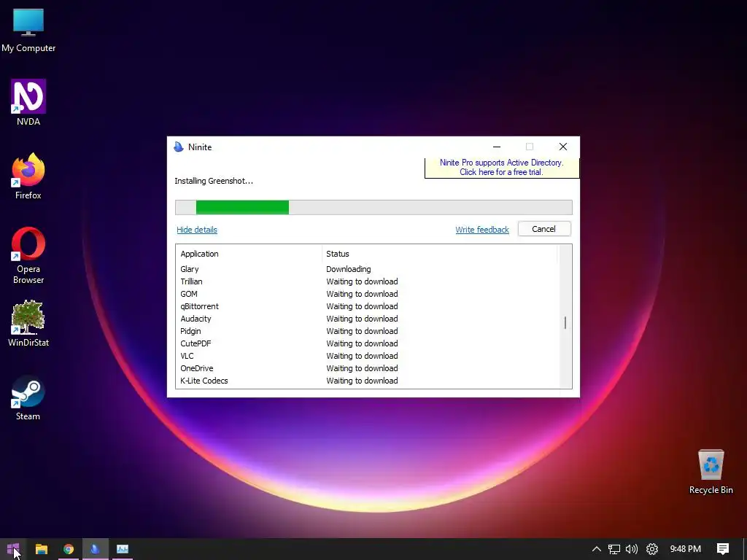
Task: Select the Trillian row
Action: click(x=367, y=281)
